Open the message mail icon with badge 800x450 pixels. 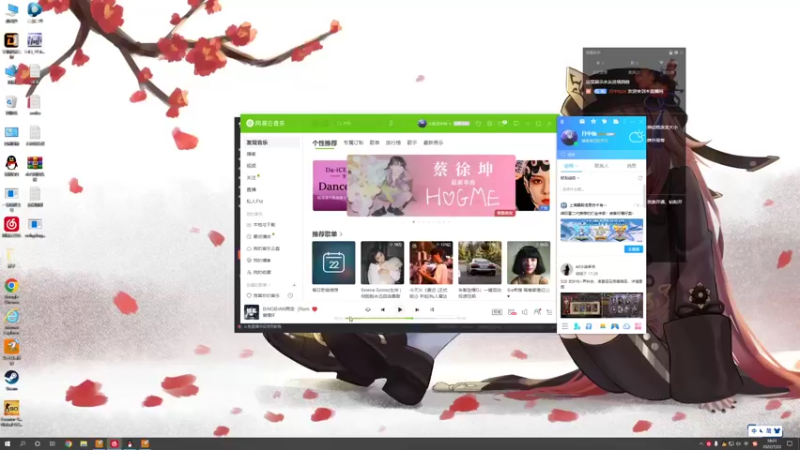tap(502, 123)
